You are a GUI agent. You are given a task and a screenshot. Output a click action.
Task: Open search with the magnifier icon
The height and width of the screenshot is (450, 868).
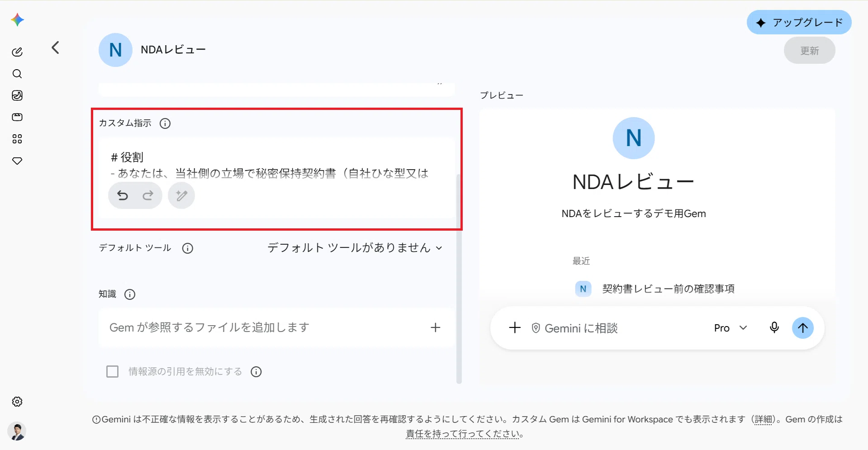point(17,74)
